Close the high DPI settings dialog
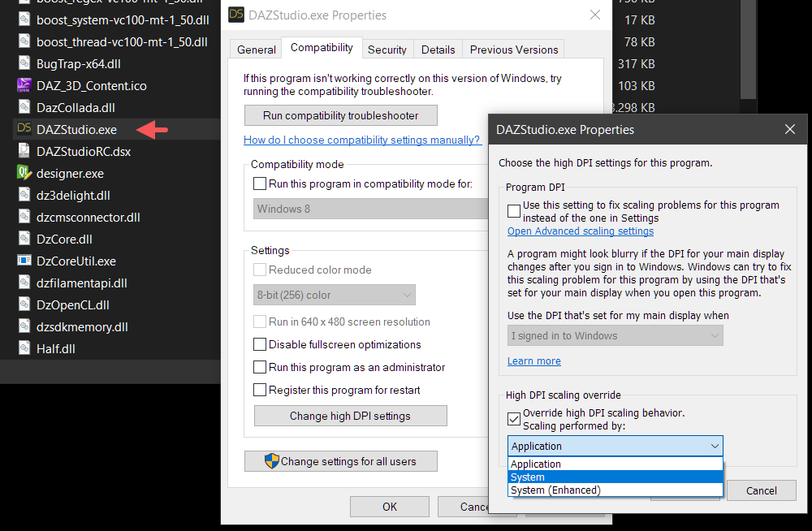 (790, 130)
